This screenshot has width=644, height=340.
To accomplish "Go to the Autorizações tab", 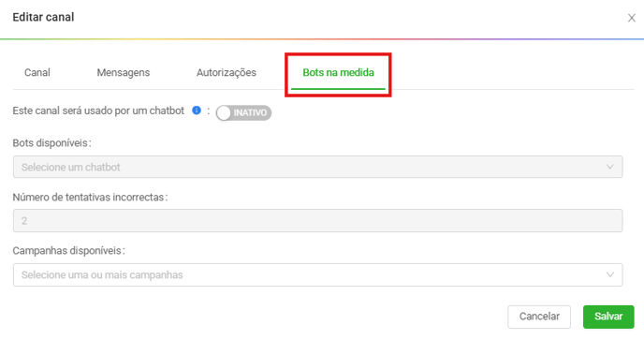I will (x=227, y=72).
